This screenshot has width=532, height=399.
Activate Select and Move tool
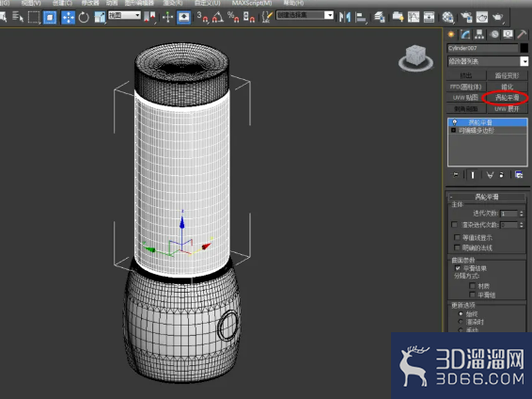click(x=68, y=17)
